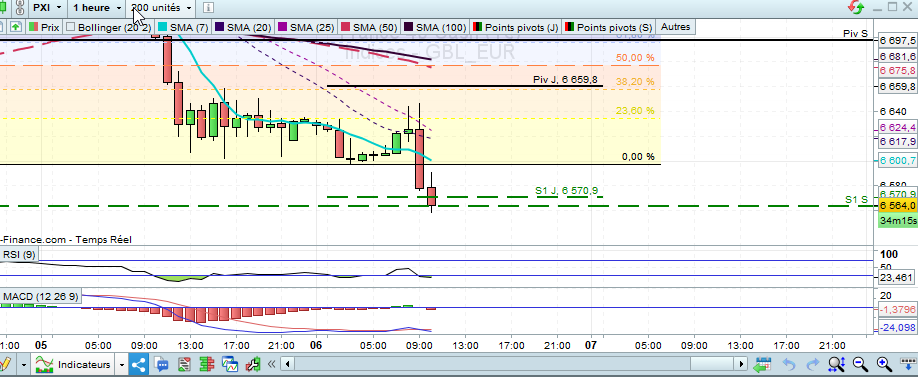Click the Indicateurs button
The height and width of the screenshot is (377, 918).
pyautogui.click(x=73, y=365)
